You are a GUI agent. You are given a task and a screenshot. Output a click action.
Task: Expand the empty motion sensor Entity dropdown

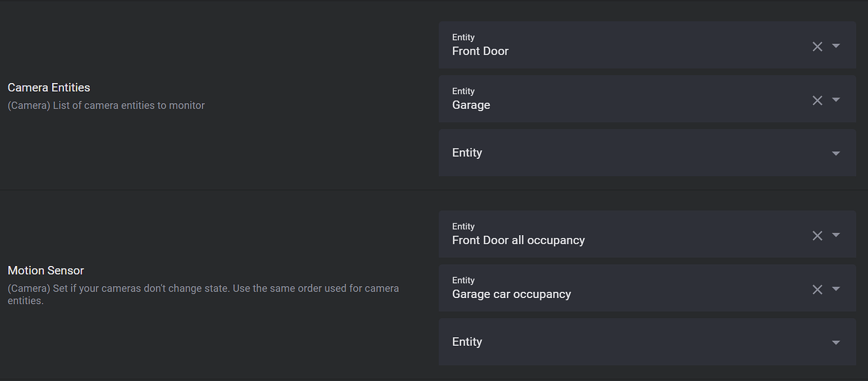pos(836,342)
